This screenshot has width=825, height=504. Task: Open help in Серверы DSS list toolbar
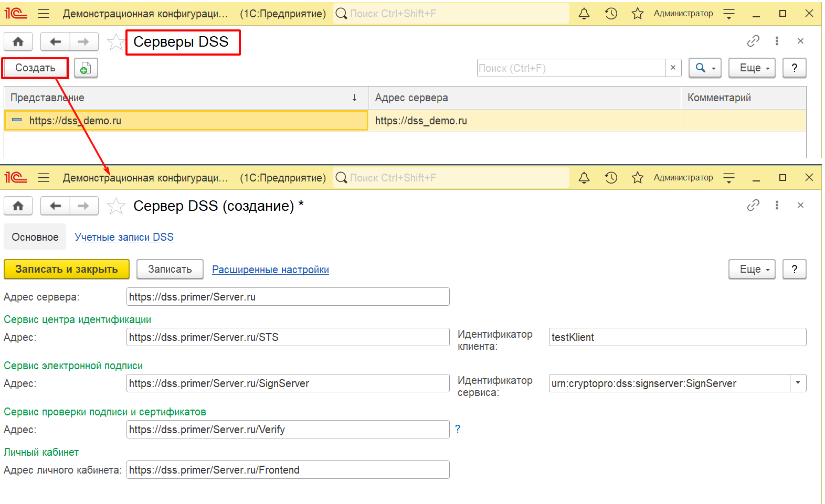tap(795, 68)
